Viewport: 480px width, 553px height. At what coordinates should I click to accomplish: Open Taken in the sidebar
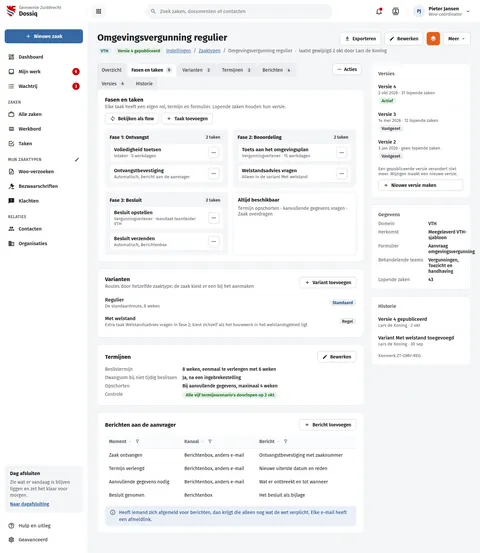coord(44,144)
